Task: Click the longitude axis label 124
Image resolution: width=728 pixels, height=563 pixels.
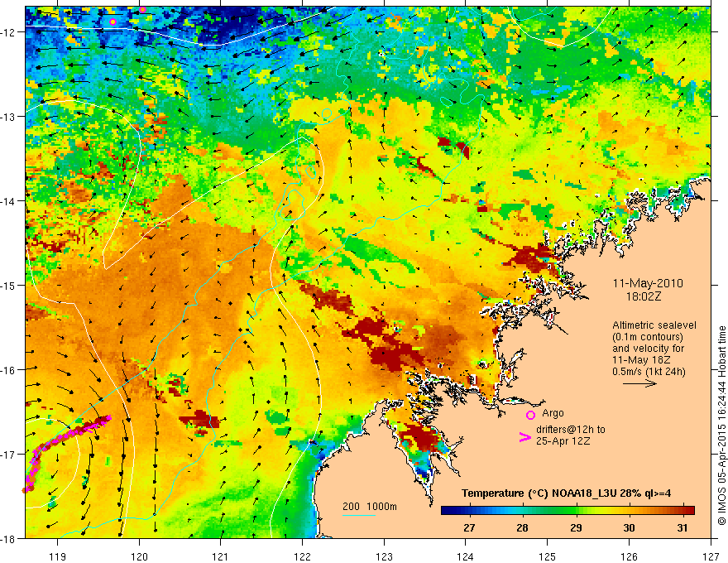Action: 466,556
